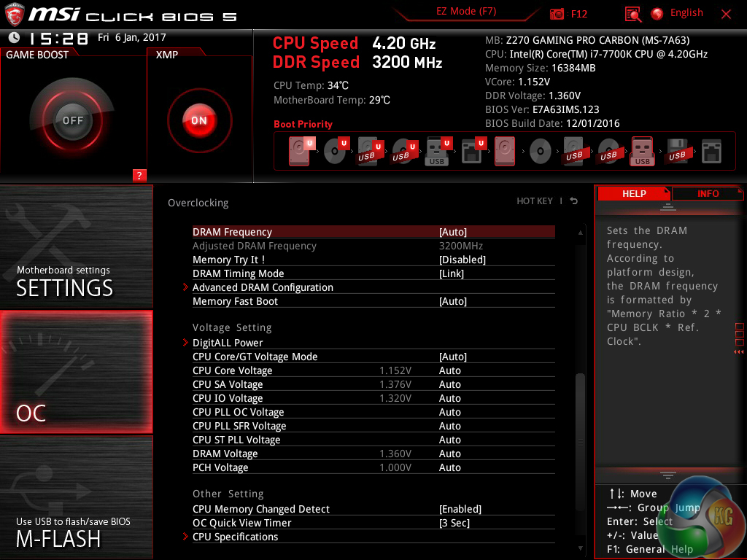Switch to EZ Mode (F7)

point(466,11)
